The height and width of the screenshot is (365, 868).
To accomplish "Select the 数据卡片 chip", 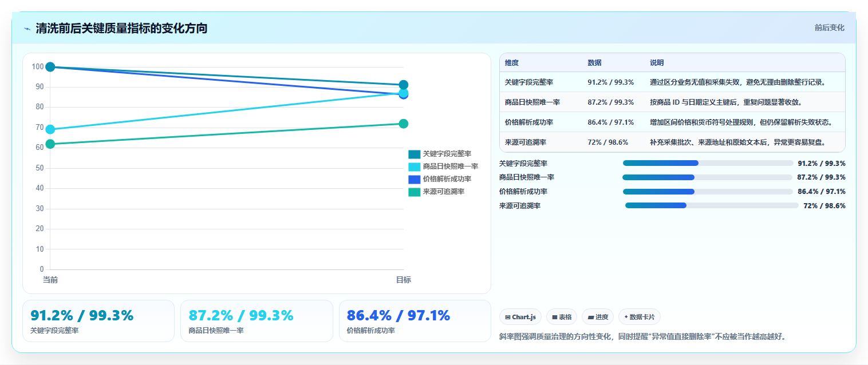I will [639, 317].
